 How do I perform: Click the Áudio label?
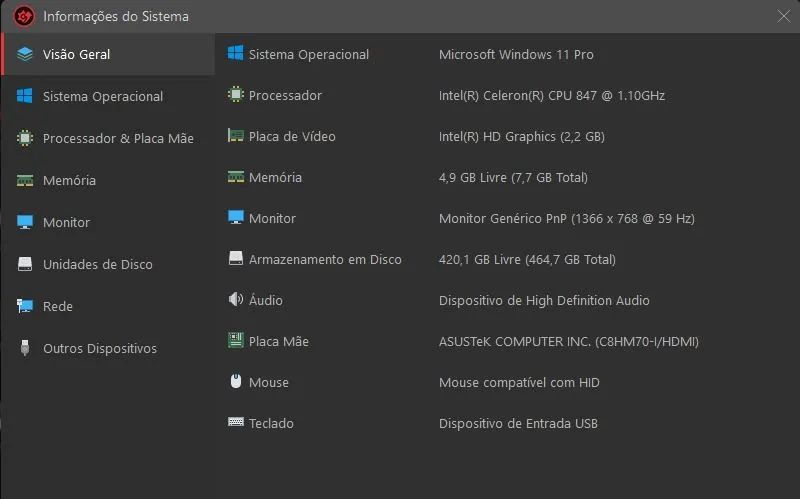tap(265, 300)
